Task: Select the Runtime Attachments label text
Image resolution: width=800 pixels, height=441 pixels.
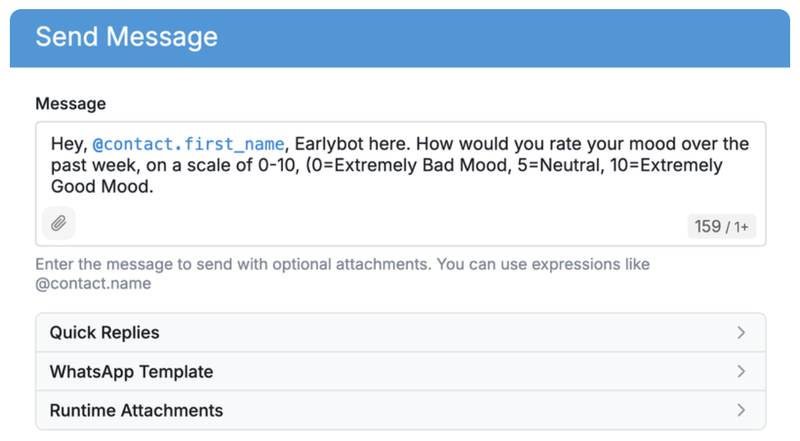Action: [x=136, y=410]
